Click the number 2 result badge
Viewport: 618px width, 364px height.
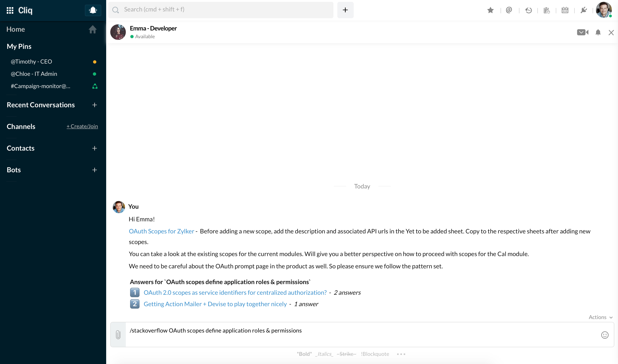(x=135, y=304)
